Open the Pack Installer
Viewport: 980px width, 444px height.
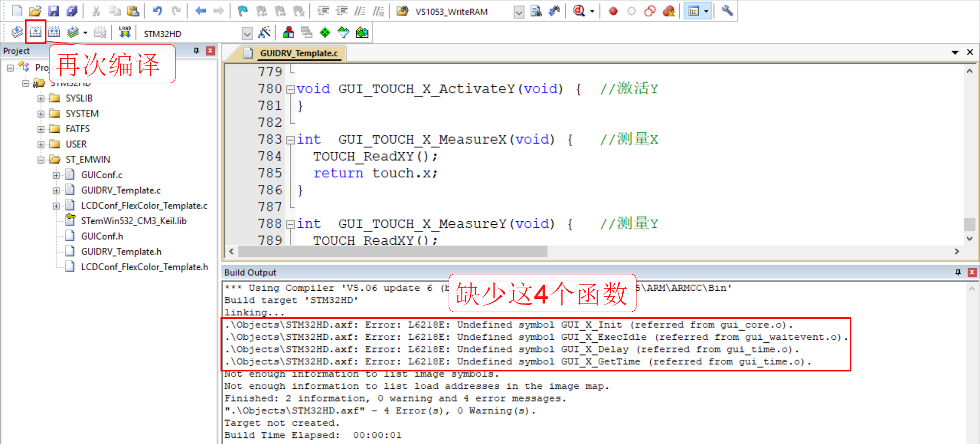click(362, 33)
